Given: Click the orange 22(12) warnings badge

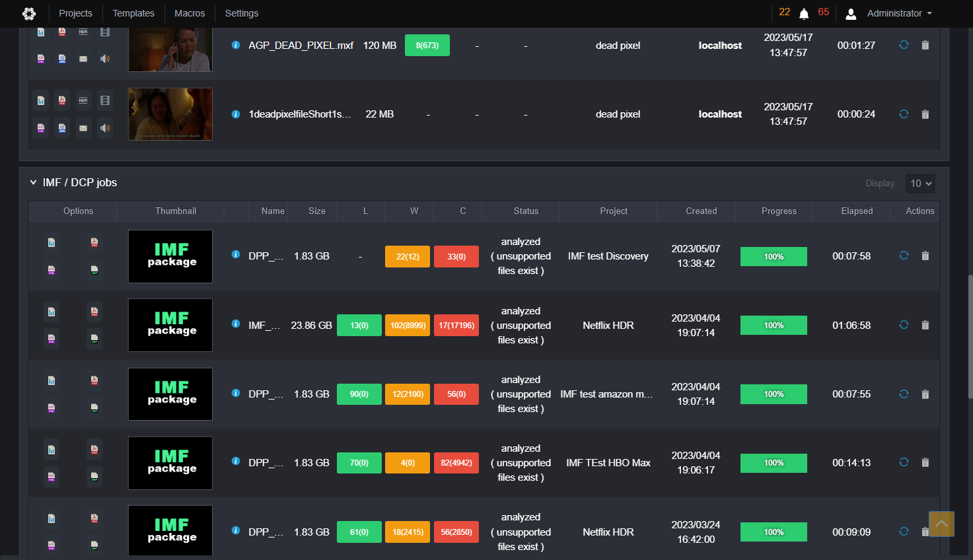Looking at the screenshot, I should point(408,256).
